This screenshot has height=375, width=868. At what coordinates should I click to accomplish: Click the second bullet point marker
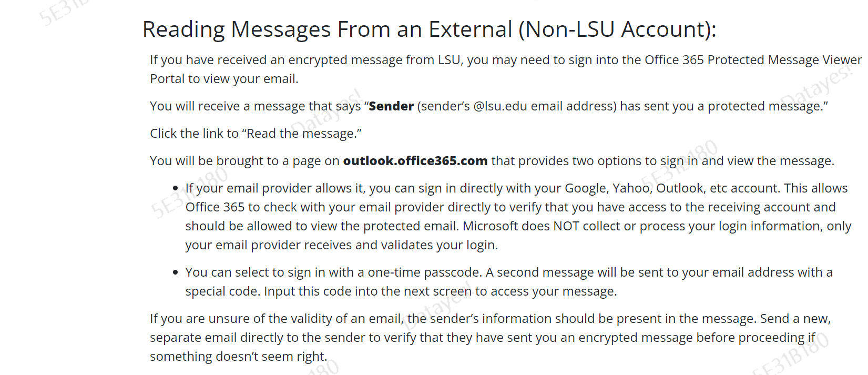click(x=176, y=272)
